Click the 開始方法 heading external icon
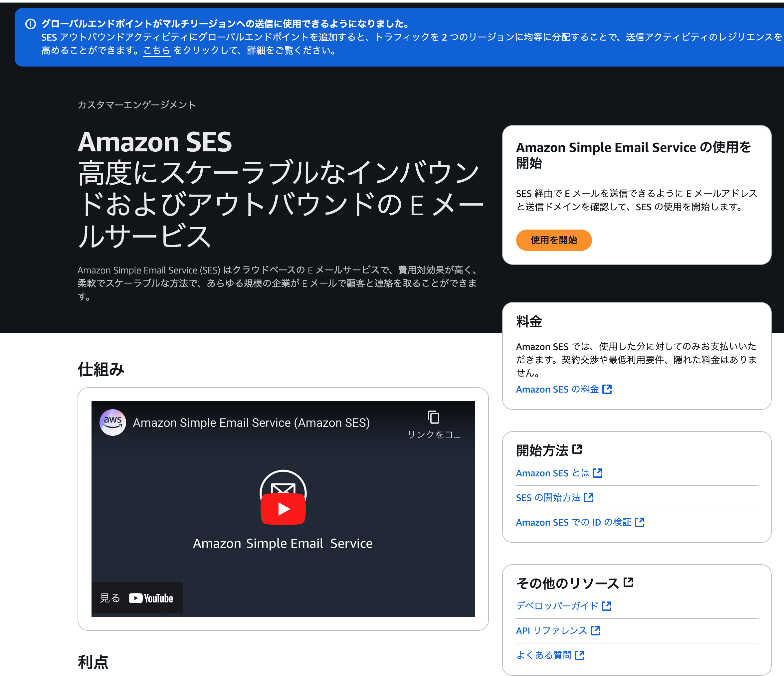The height and width of the screenshot is (676, 784). 577,449
